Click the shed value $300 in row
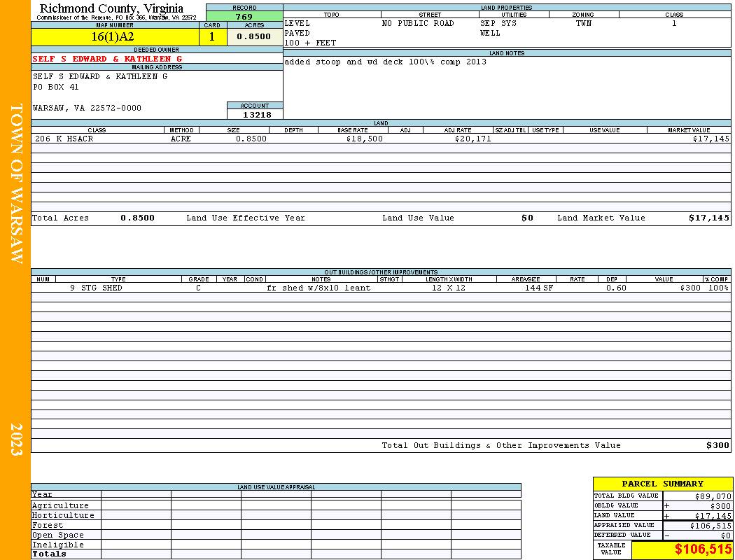735x560 pixels. (690, 288)
